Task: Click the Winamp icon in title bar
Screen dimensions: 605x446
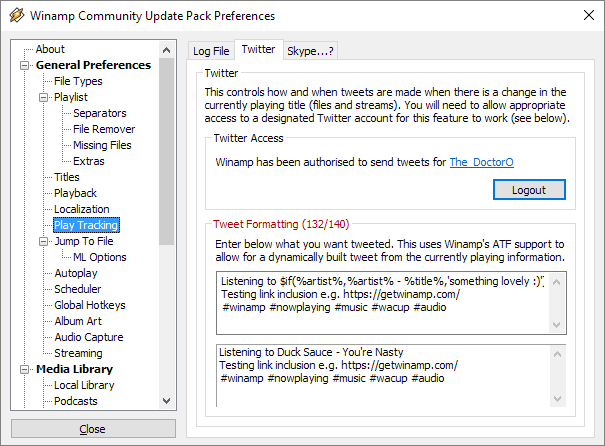Action: (x=14, y=14)
